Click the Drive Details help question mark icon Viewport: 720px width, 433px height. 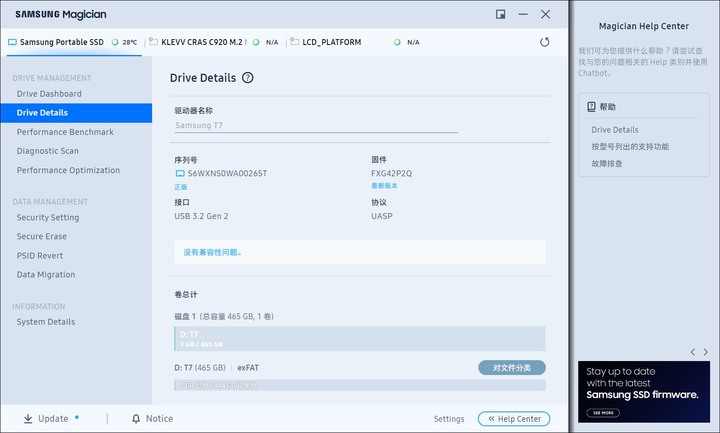click(x=248, y=78)
